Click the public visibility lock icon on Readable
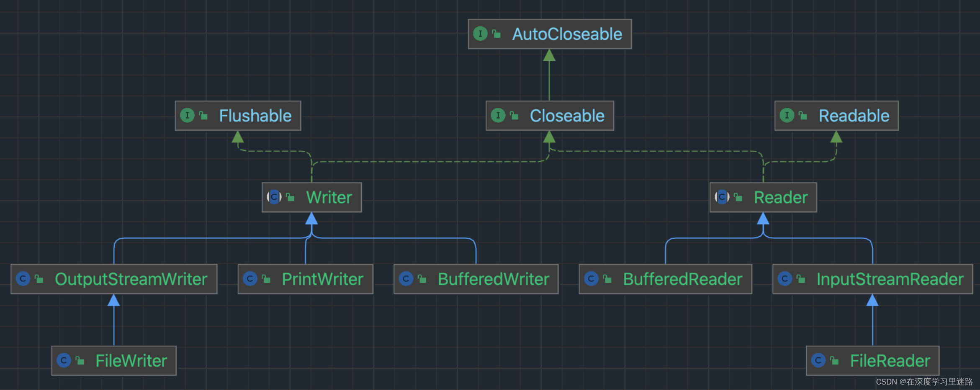Viewport: 980px width, 390px height. coord(803,116)
